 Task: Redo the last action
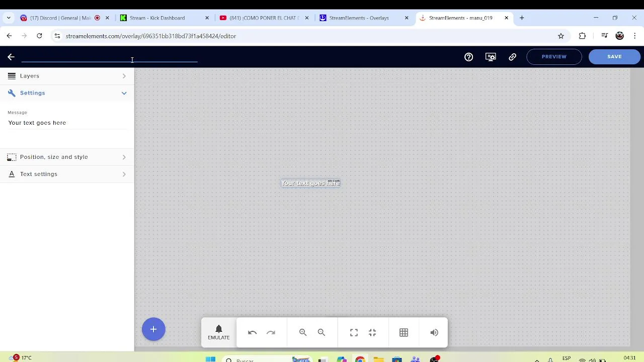click(x=271, y=332)
